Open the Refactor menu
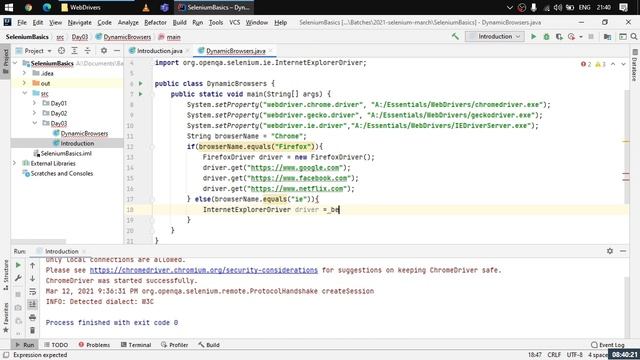 [x=156, y=22]
